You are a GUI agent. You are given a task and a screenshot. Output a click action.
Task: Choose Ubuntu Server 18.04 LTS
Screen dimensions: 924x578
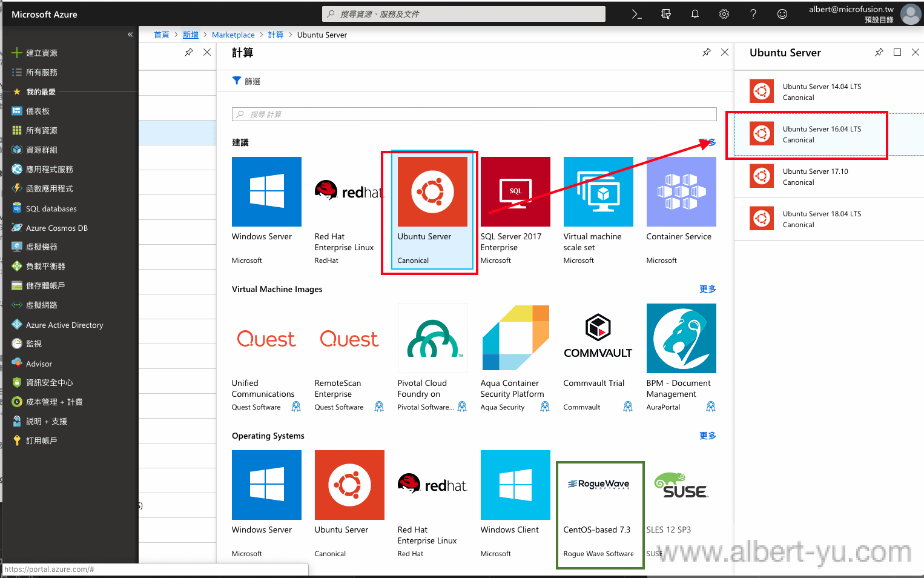click(x=829, y=219)
